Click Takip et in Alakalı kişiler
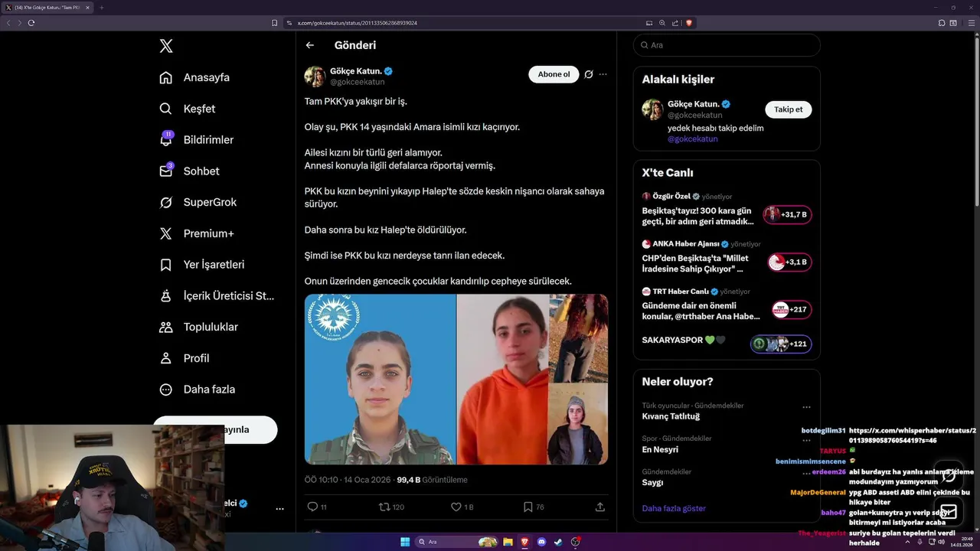980x551 pixels. click(x=788, y=109)
